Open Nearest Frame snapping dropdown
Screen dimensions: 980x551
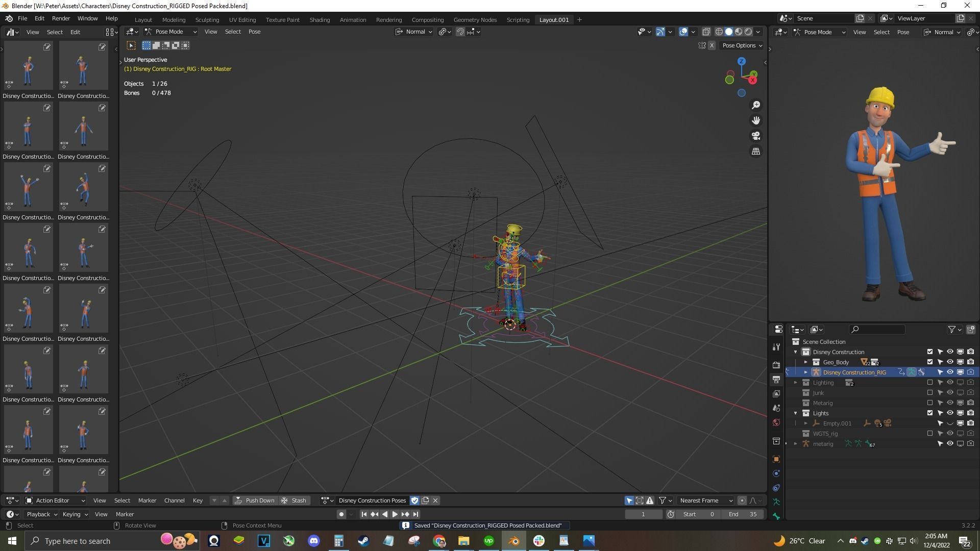pyautogui.click(x=706, y=500)
